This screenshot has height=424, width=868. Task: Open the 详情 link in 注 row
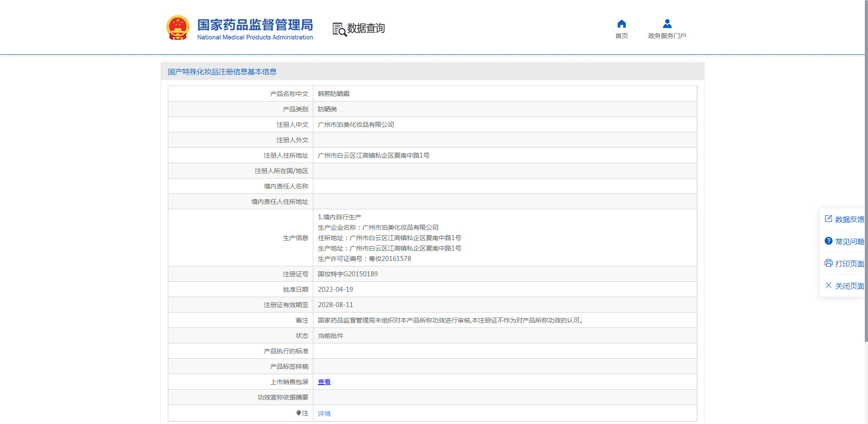coord(324,414)
